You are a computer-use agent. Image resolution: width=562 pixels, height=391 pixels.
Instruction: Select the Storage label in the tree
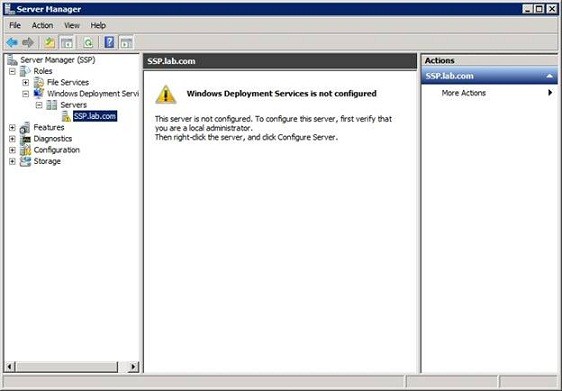click(x=47, y=161)
